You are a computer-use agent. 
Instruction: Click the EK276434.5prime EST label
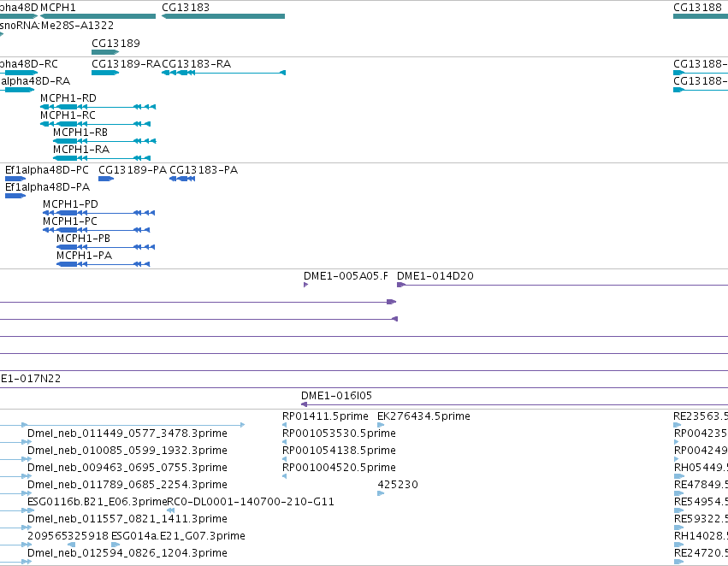pos(423,416)
